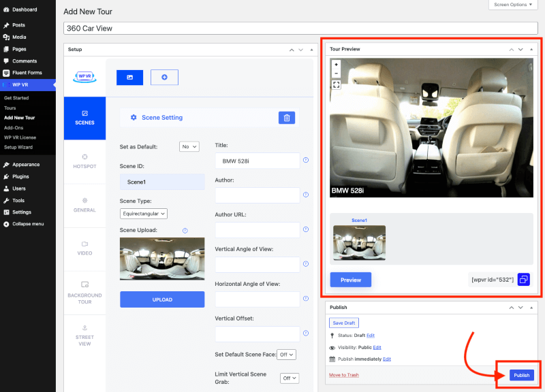Collapse the Setup panel
Image resolution: width=545 pixels, height=392 pixels.
311,50
